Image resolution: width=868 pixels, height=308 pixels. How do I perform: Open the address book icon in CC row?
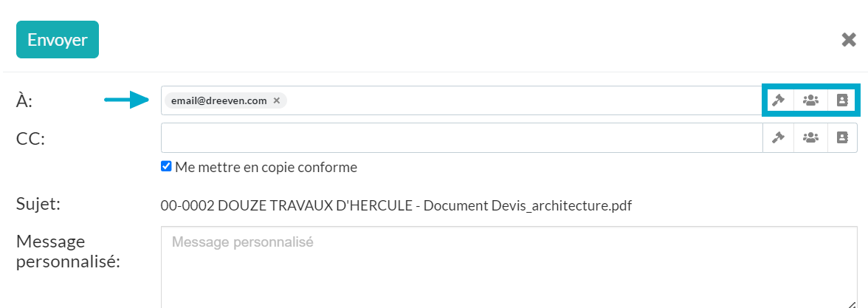pos(842,137)
